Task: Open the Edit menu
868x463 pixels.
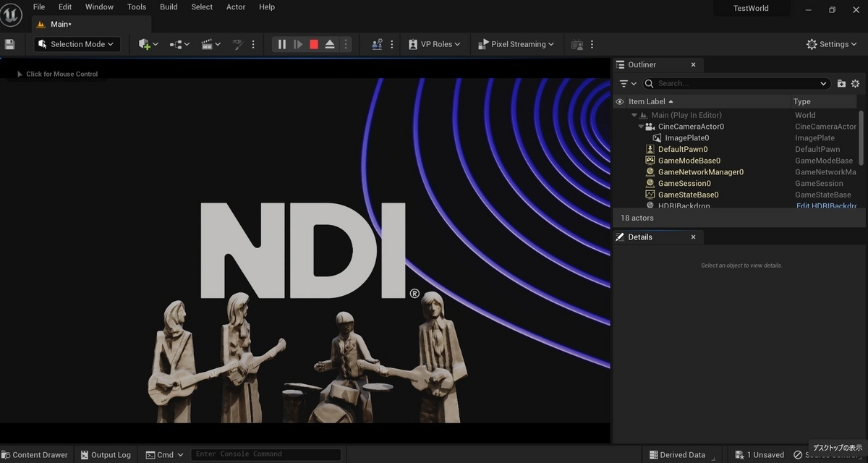Action: 65,7
